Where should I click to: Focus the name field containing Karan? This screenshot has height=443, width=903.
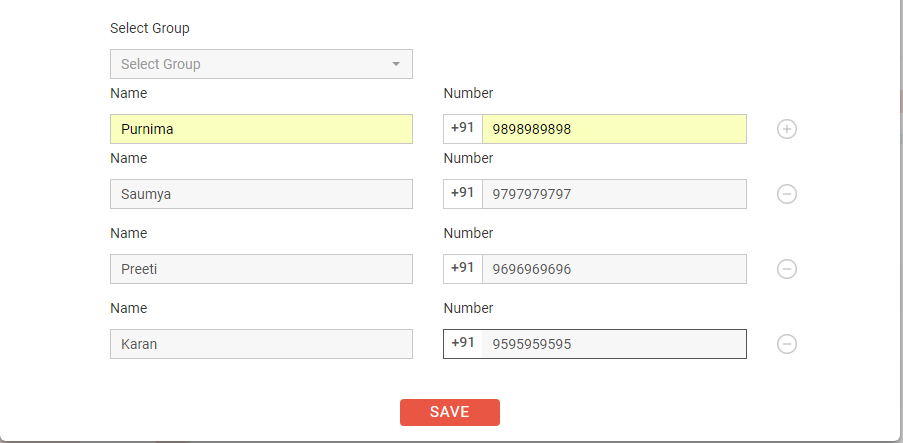(261, 344)
